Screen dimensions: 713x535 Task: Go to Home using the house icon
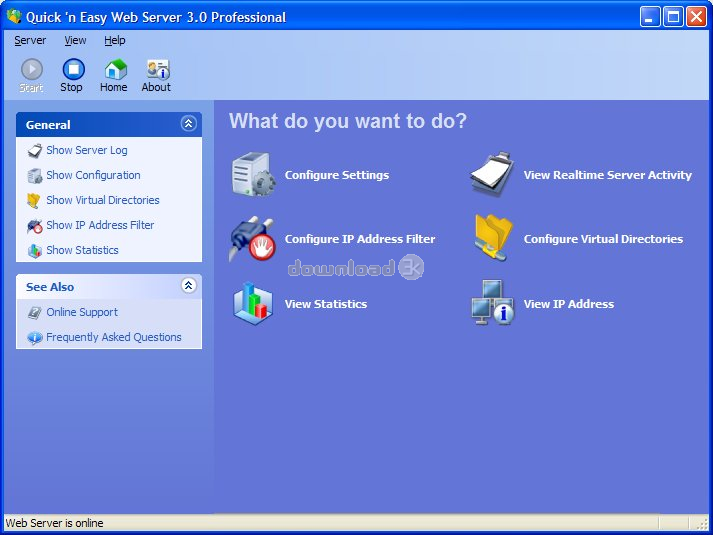coord(115,70)
